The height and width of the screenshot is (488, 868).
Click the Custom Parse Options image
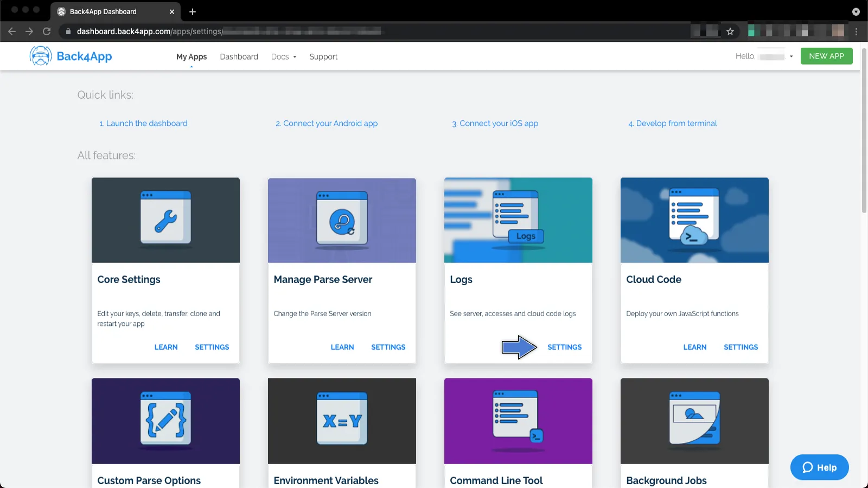coord(165,421)
